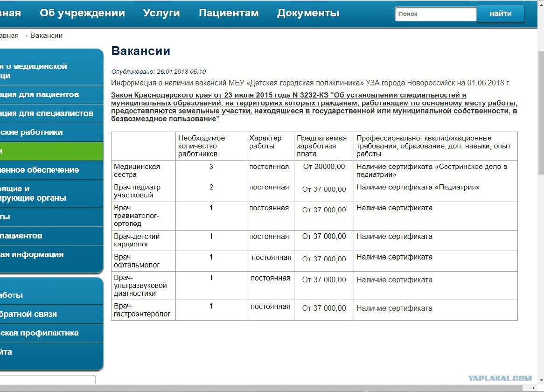Open sidebar item ending with органы
The image size is (544, 392).
click(x=51, y=193)
